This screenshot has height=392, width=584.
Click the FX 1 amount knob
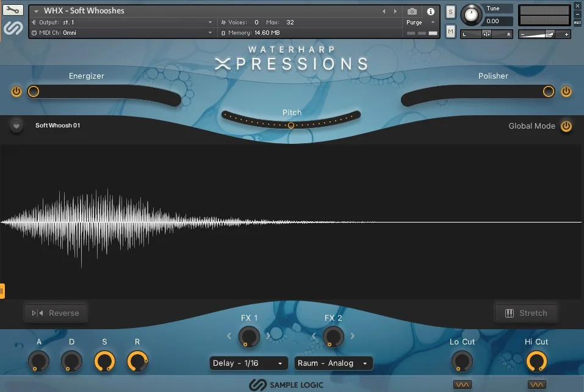pos(249,337)
